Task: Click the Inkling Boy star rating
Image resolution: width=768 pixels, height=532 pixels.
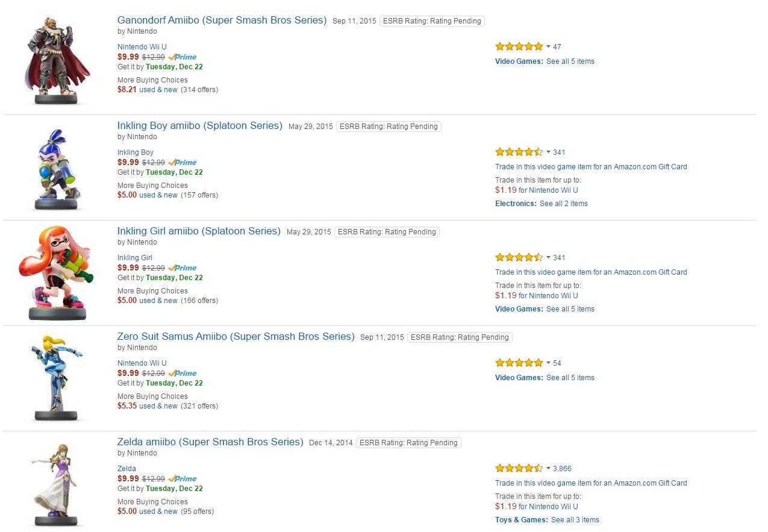Action: click(519, 152)
